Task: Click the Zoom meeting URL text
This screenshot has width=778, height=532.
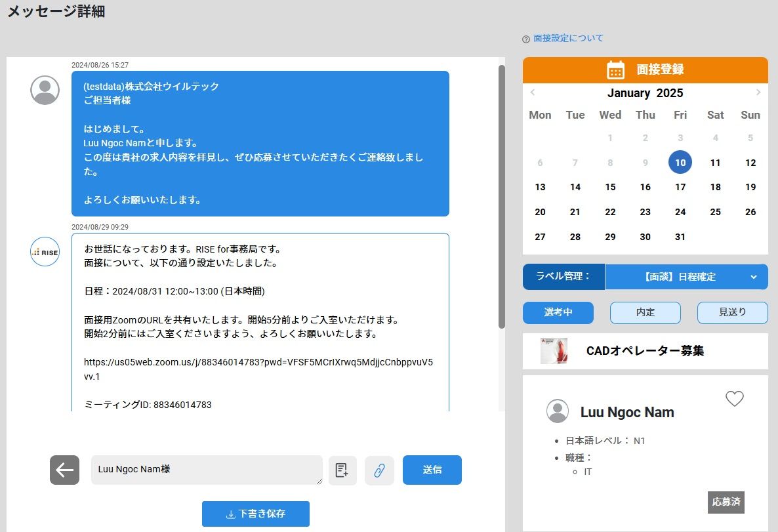Action: click(x=258, y=369)
